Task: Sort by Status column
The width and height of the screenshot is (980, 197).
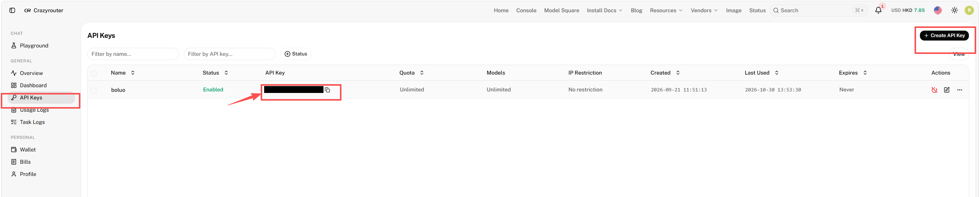Action: point(216,73)
